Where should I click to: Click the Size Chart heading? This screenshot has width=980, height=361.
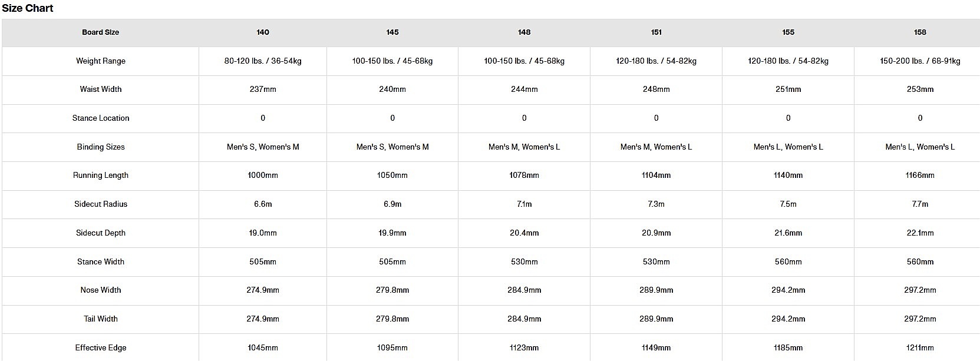point(28,8)
